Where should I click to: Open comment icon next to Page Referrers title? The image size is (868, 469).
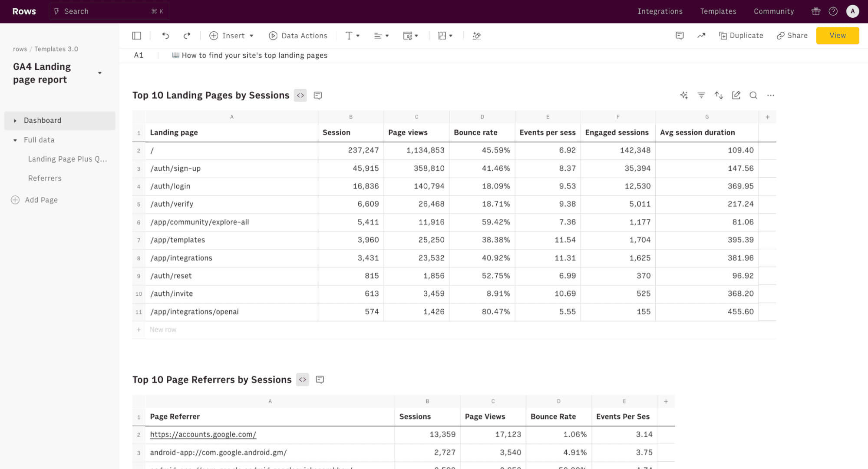(x=320, y=380)
